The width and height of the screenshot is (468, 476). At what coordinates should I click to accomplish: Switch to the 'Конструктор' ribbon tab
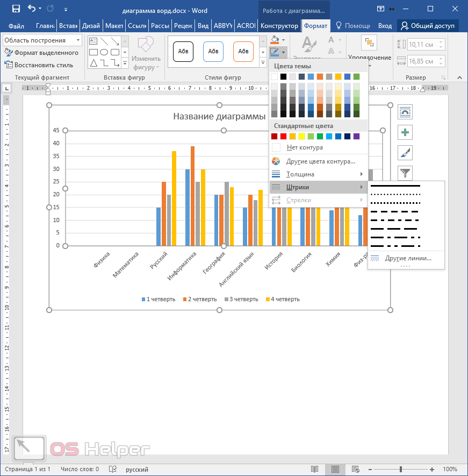279,26
